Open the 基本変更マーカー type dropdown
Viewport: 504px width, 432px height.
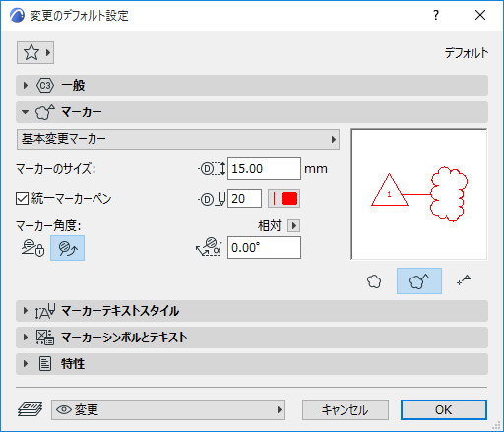(x=178, y=139)
